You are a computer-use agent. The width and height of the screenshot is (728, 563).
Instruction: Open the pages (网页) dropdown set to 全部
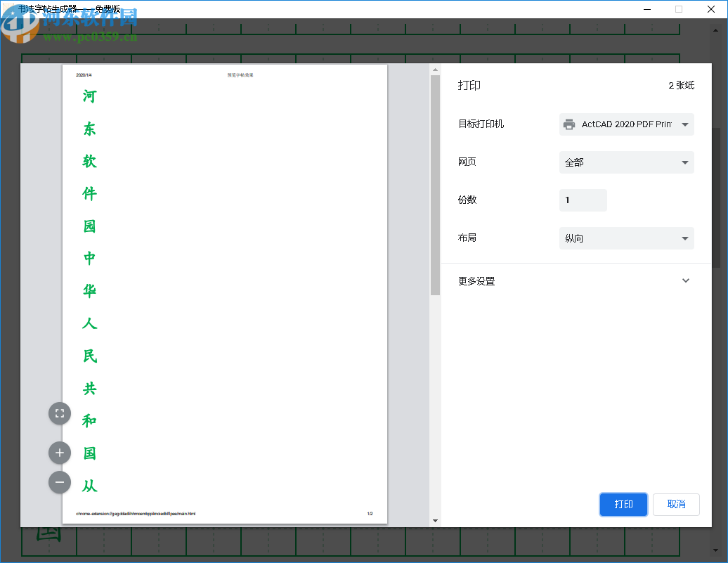626,162
